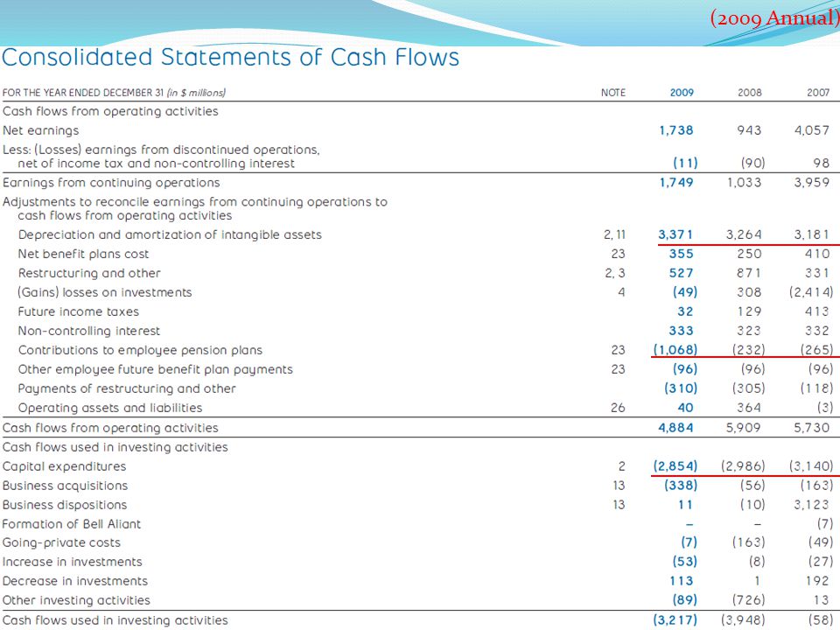Click depreciation 2009 value 3,371
This screenshot has width=840, height=630.
pyautogui.click(x=675, y=234)
